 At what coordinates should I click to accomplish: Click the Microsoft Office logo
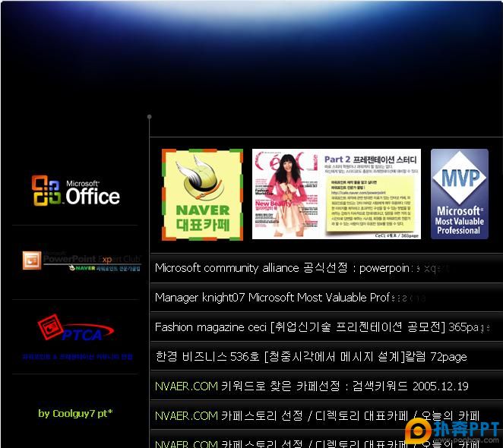[76, 191]
